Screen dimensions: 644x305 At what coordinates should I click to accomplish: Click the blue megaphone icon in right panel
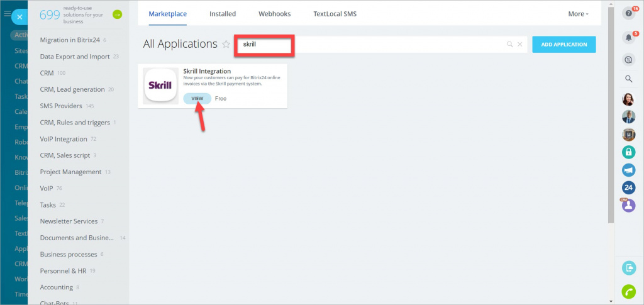tap(628, 170)
